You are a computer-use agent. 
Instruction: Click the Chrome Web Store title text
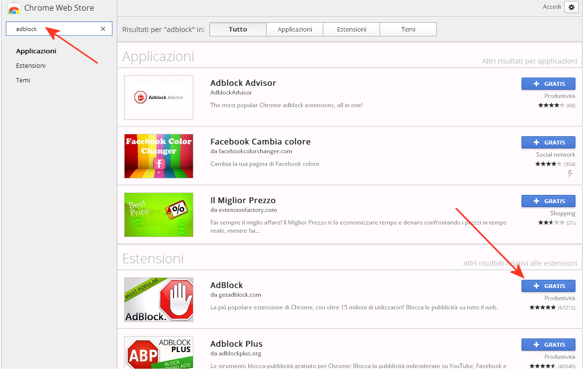tap(59, 8)
